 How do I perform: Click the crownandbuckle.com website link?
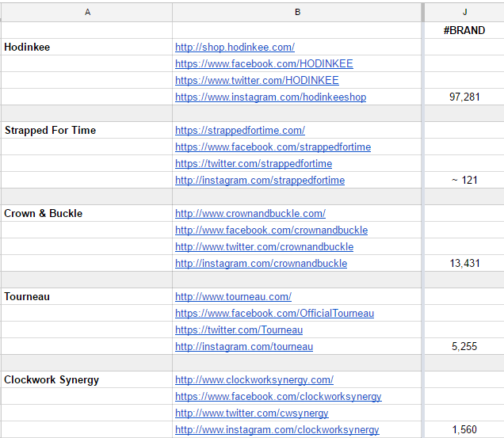coord(250,214)
